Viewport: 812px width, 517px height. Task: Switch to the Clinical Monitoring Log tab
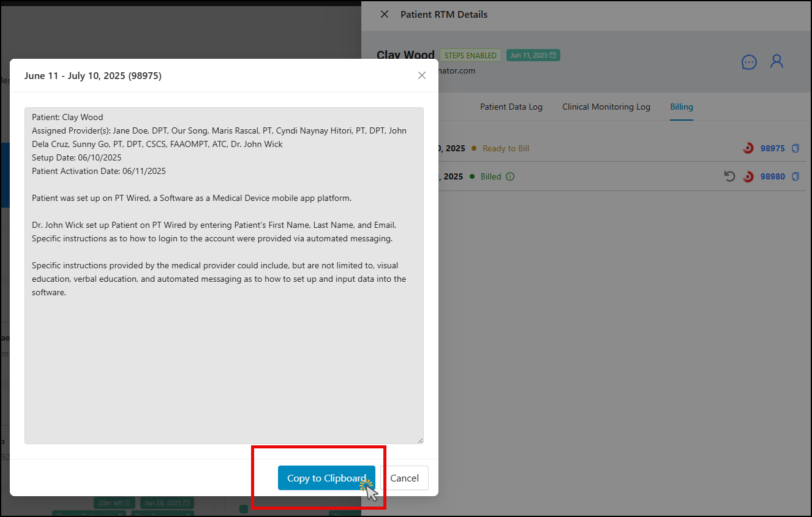click(606, 107)
